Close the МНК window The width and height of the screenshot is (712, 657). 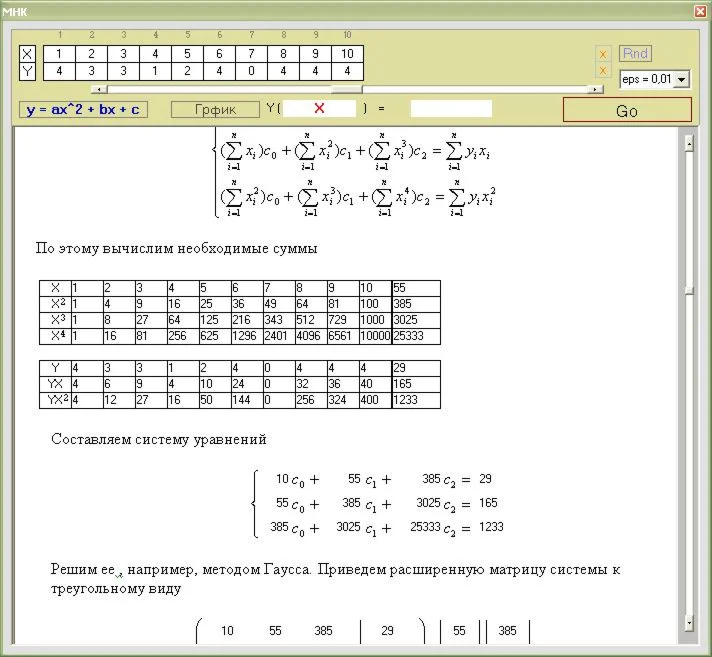pos(700,10)
